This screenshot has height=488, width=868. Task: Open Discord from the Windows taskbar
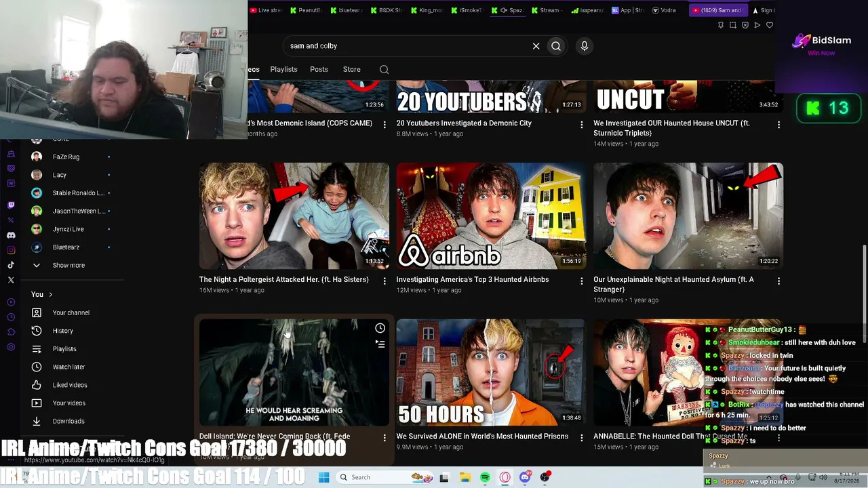tap(525, 478)
